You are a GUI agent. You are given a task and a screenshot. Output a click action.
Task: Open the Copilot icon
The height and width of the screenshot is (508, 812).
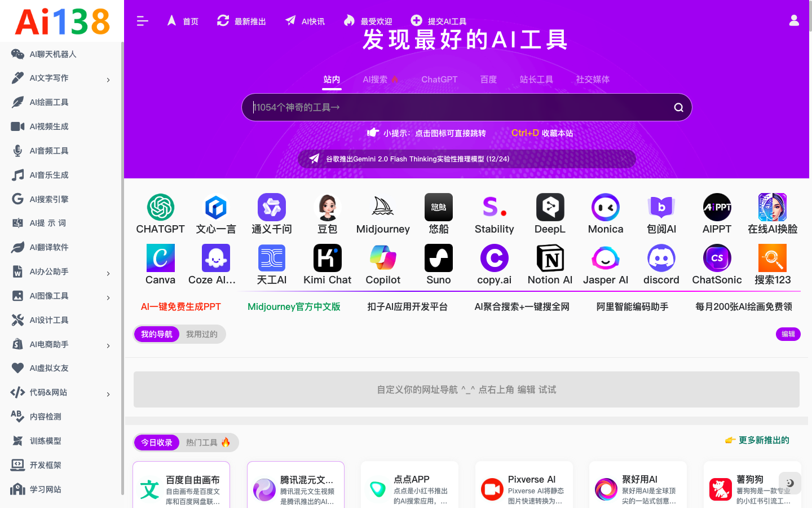(x=383, y=258)
